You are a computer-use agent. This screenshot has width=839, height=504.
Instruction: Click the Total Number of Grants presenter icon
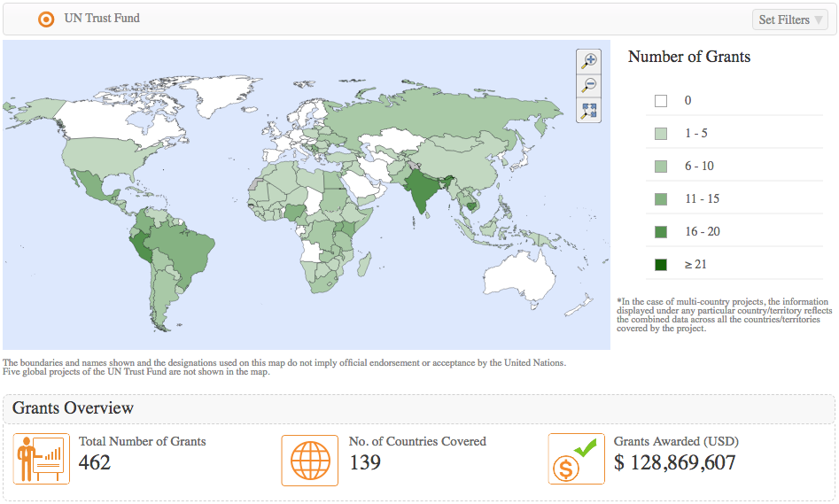[42, 460]
